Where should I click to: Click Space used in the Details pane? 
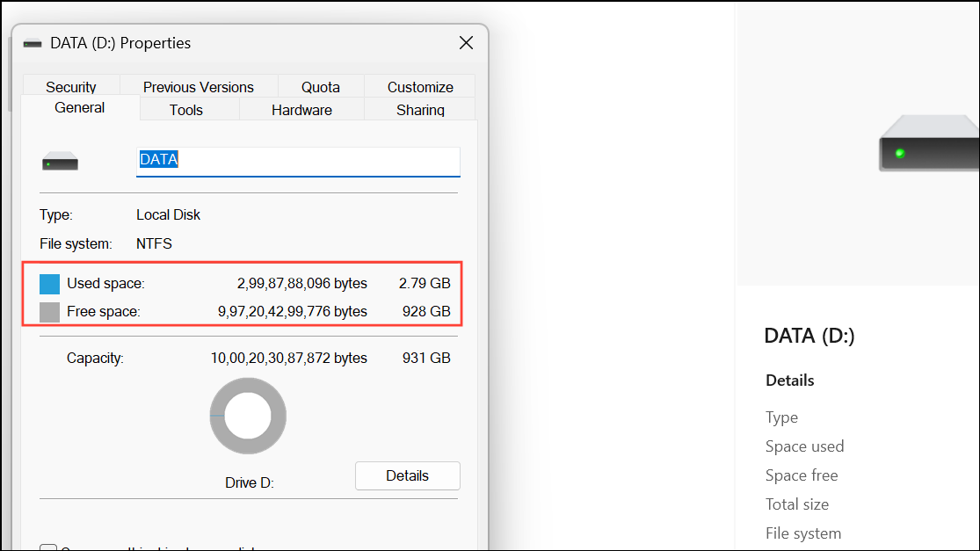coord(804,446)
